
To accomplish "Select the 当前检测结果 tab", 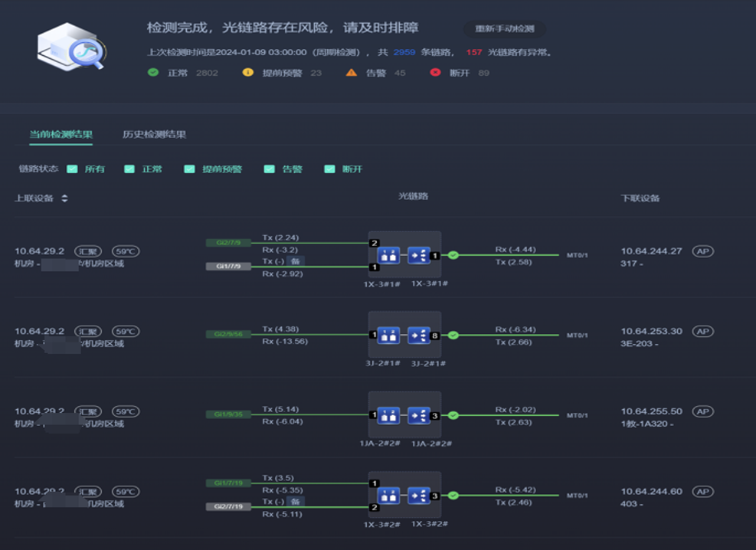I will tap(61, 134).
